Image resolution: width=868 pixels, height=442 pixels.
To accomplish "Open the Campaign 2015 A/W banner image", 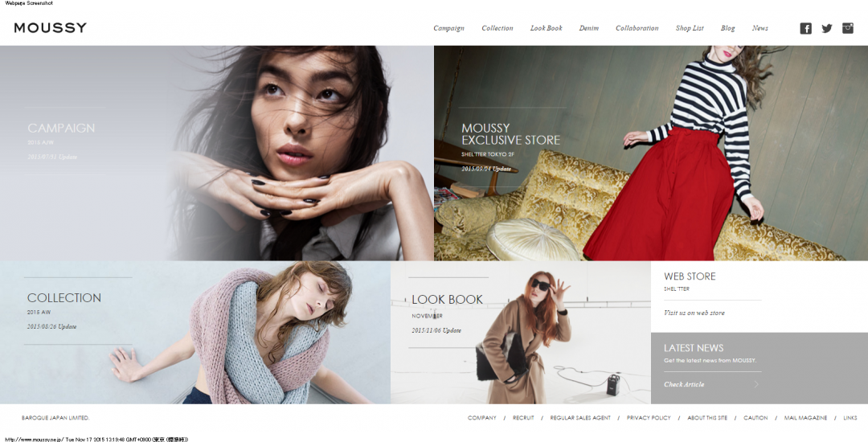I will click(x=217, y=153).
